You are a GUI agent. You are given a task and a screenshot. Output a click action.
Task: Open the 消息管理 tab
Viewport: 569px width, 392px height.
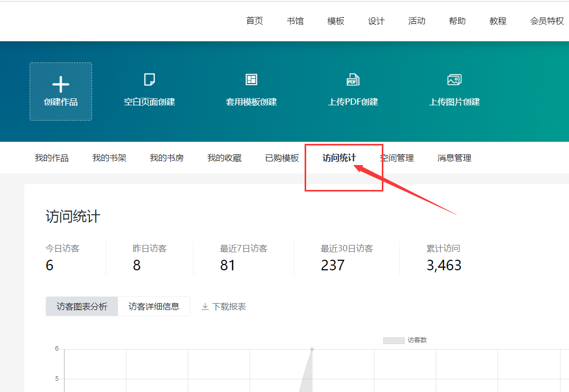coord(454,158)
